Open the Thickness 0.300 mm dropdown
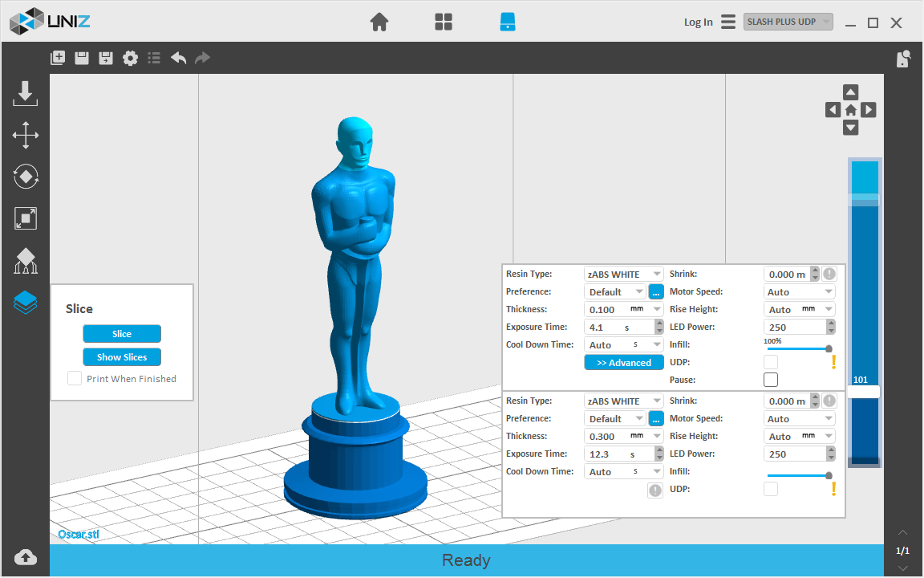 [x=623, y=437]
